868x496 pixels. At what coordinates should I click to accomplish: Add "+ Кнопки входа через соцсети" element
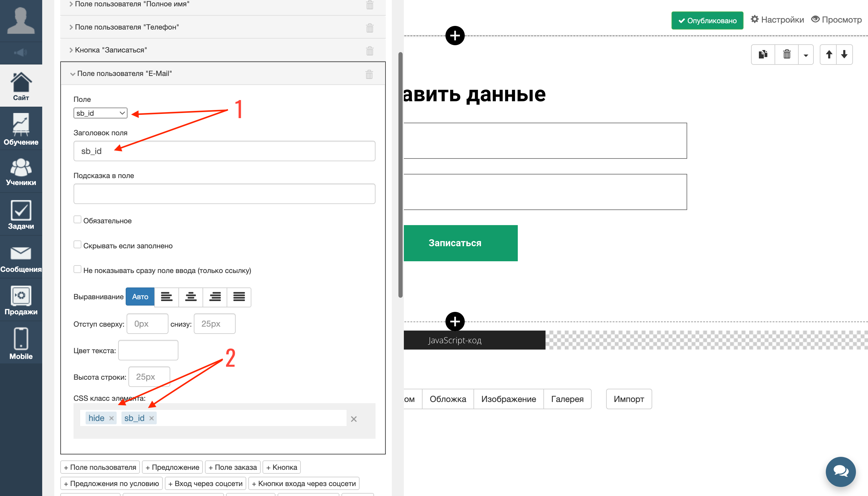click(304, 483)
